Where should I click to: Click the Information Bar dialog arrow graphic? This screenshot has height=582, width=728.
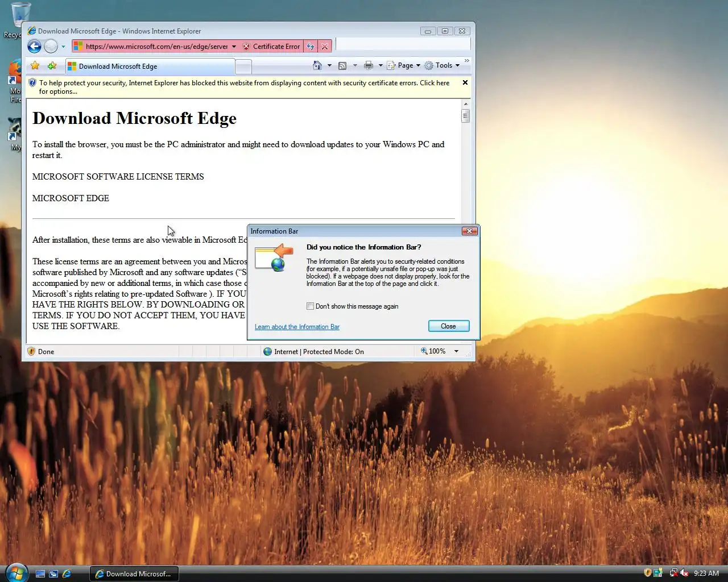tap(274, 257)
